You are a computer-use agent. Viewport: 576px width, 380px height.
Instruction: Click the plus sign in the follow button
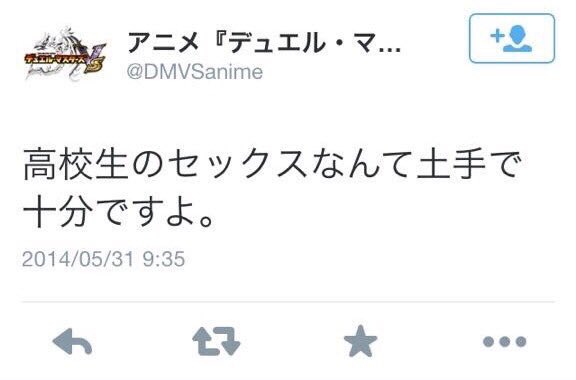[x=497, y=36]
